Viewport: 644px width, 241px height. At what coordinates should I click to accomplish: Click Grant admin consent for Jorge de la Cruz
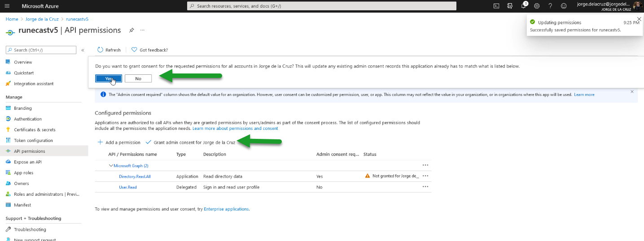click(191, 142)
